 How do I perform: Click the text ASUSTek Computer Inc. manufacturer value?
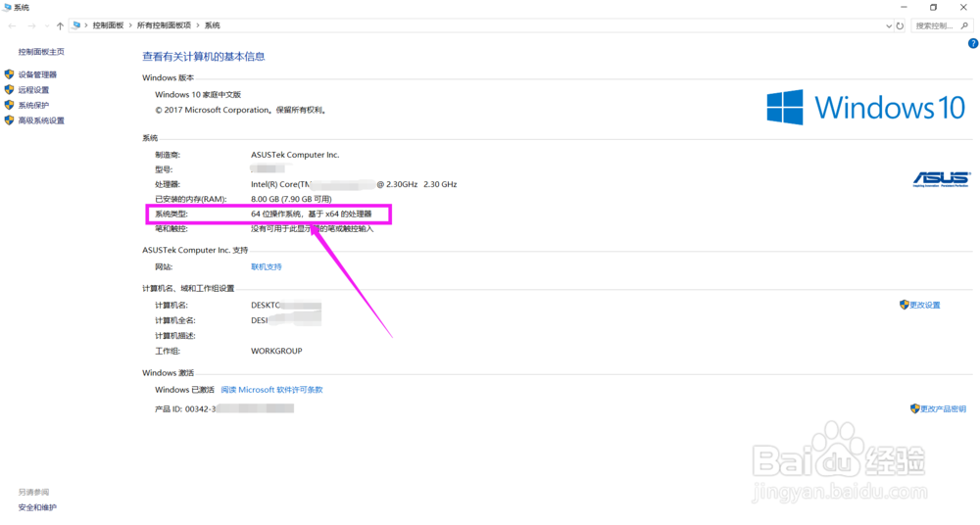tap(295, 155)
